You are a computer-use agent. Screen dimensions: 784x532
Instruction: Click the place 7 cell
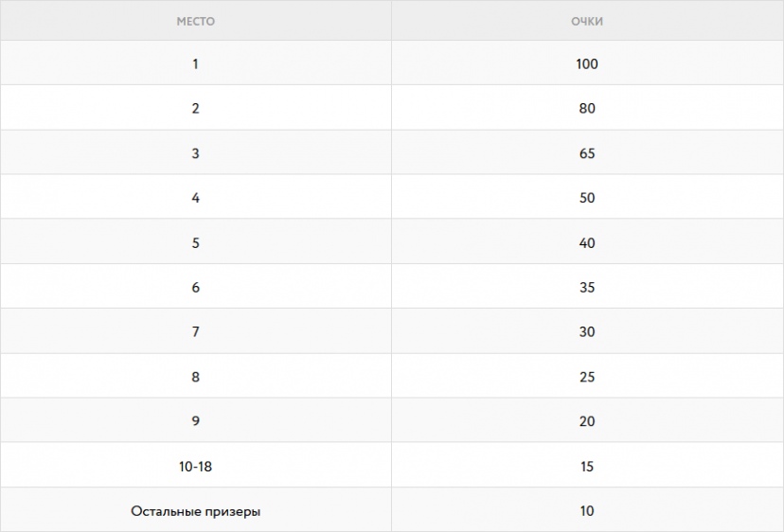coord(195,331)
